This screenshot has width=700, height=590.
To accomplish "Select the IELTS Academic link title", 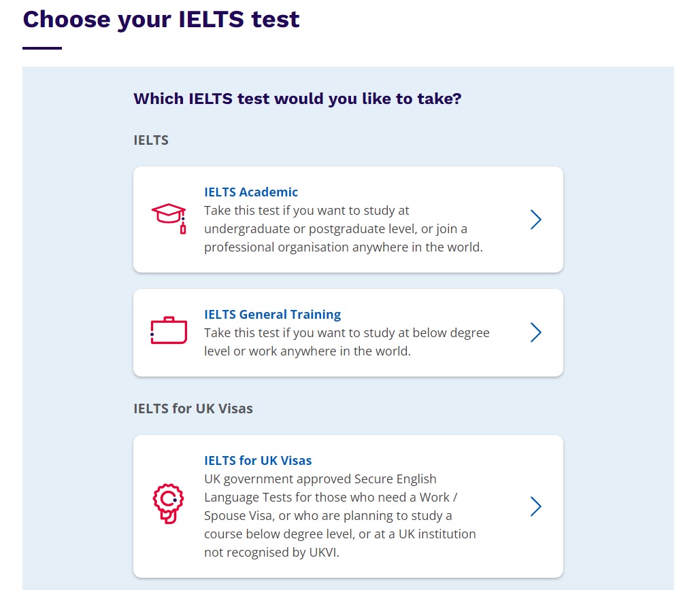I will [251, 192].
